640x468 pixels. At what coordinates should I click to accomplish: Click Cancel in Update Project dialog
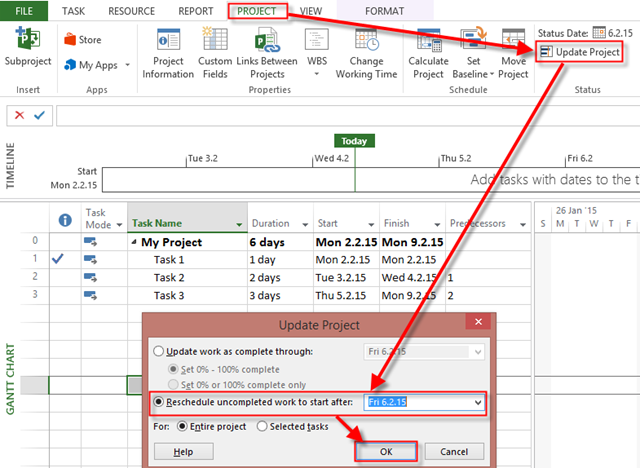click(455, 452)
